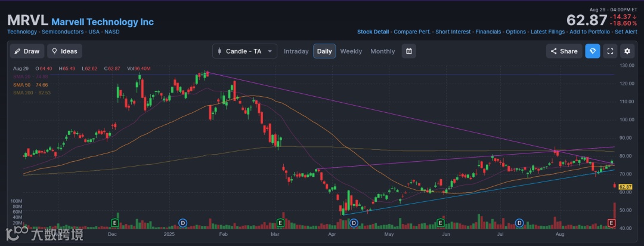
Task: Click Set Alert link
Action: tap(626, 32)
